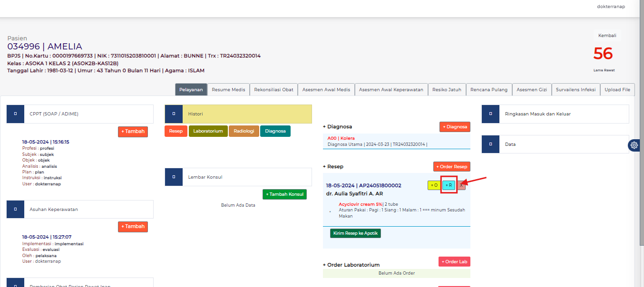
Task: Click the Kembali button at top right
Action: click(607, 35)
